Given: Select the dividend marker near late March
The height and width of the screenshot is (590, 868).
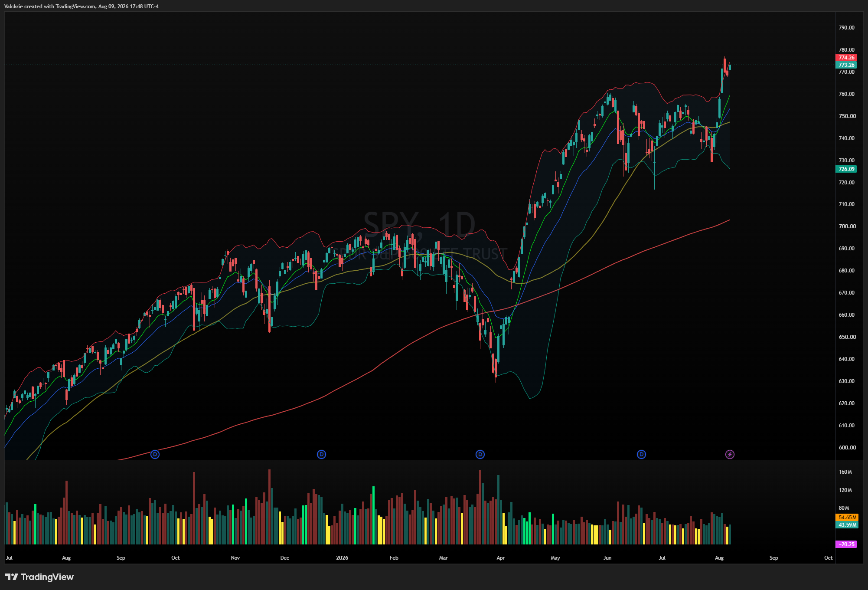Looking at the screenshot, I should pyautogui.click(x=480, y=454).
